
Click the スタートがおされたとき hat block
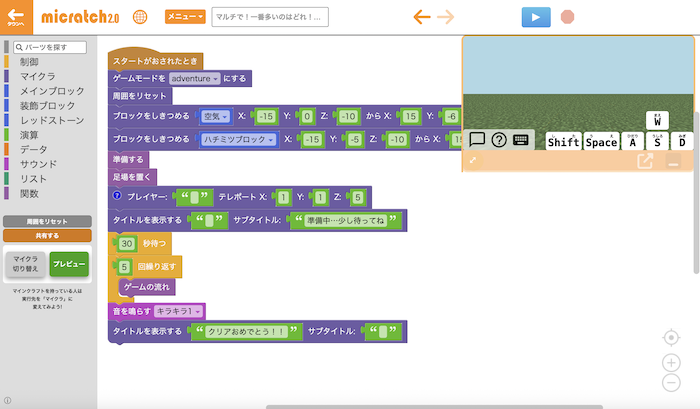155,61
